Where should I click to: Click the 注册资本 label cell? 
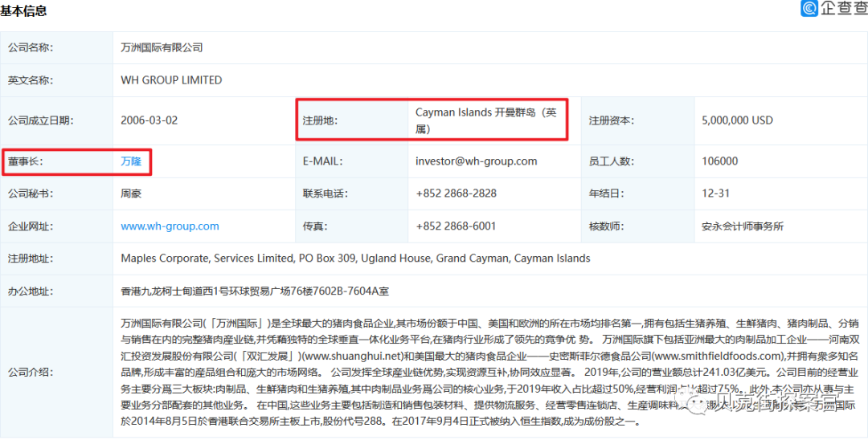(x=637, y=120)
